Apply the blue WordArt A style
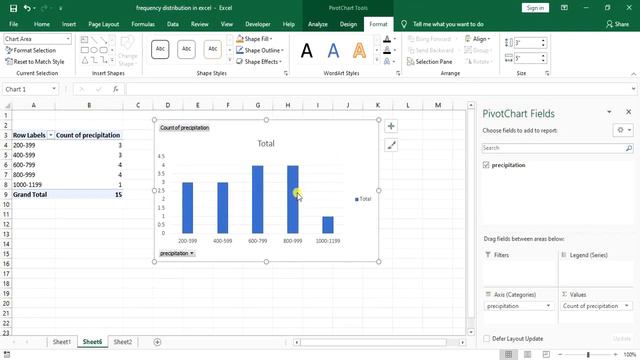640x360 pixels. pyautogui.click(x=333, y=51)
